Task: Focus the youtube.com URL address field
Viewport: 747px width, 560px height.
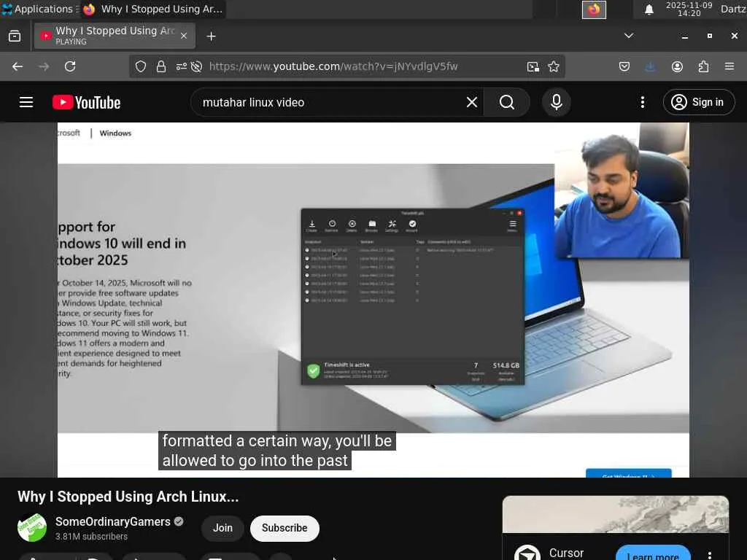Action: click(x=333, y=66)
